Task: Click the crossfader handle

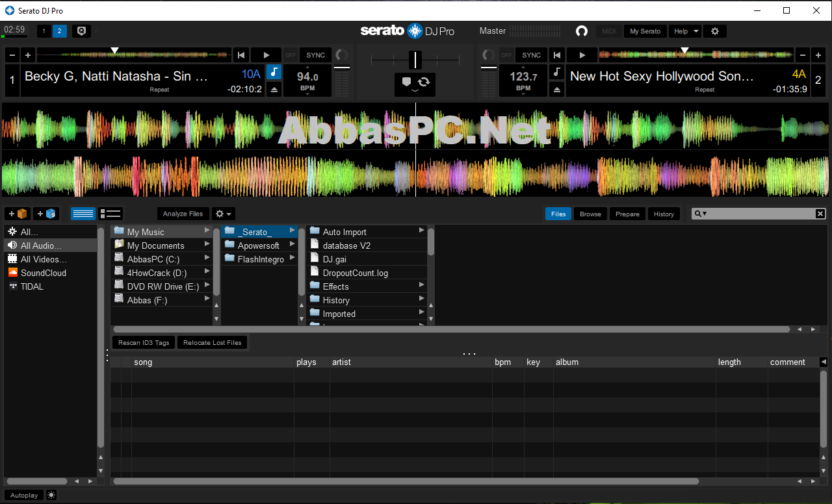Action: pyautogui.click(x=415, y=60)
